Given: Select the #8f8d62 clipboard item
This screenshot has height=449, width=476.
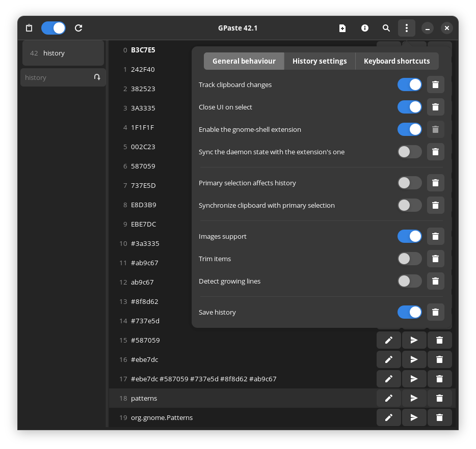Looking at the screenshot, I should (x=145, y=302).
